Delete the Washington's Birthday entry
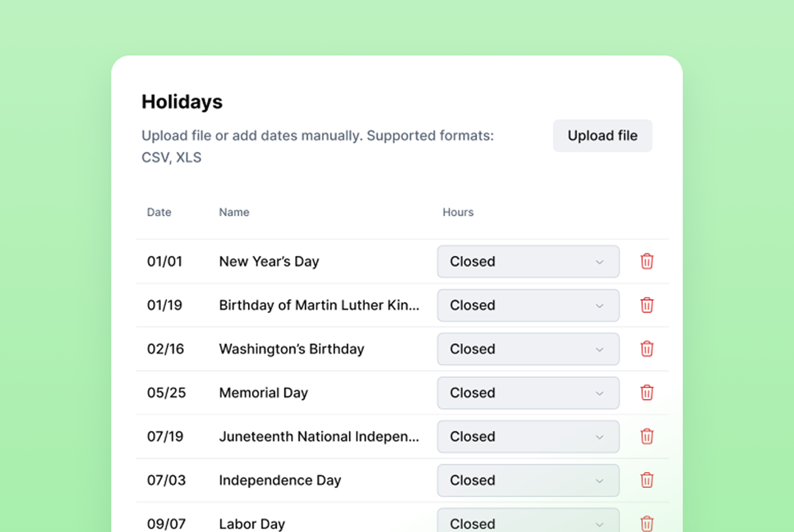The width and height of the screenshot is (794, 532). coord(647,349)
